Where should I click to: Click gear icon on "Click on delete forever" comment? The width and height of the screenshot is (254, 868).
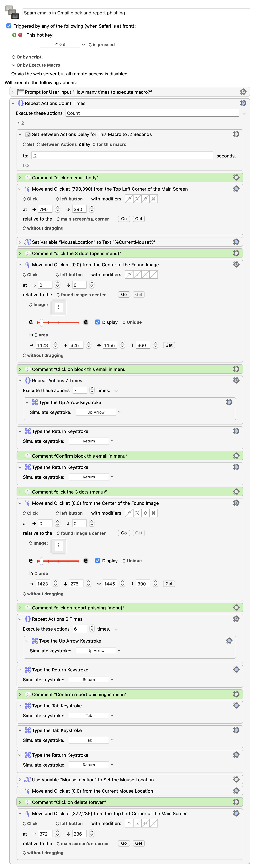(x=236, y=802)
